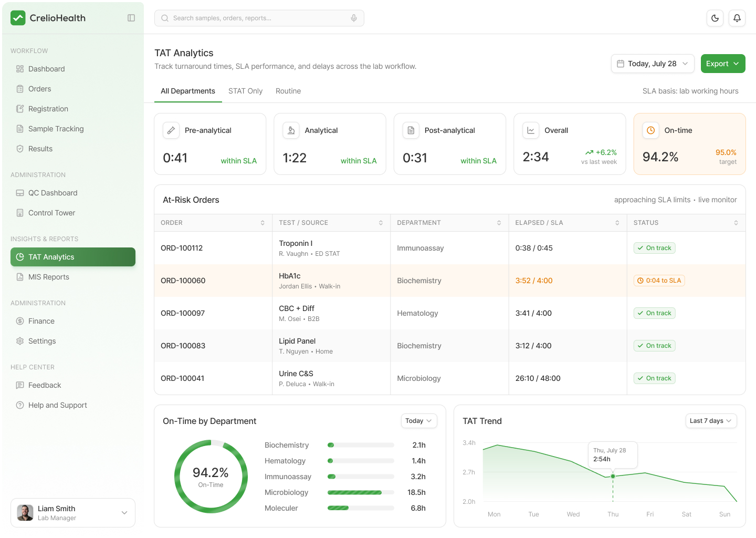Click the Immunoassay 3.2h value
The width and height of the screenshot is (756, 538).
pos(418,477)
